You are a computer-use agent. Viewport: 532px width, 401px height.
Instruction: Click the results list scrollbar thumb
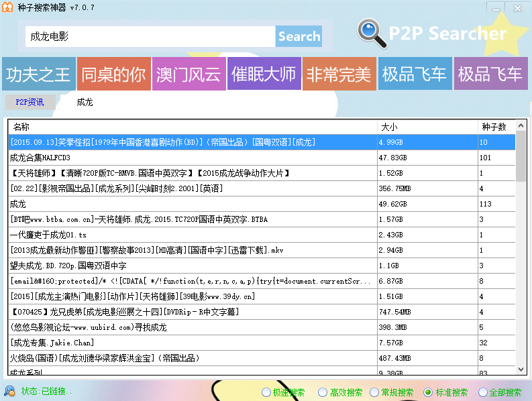tap(521, 157)
